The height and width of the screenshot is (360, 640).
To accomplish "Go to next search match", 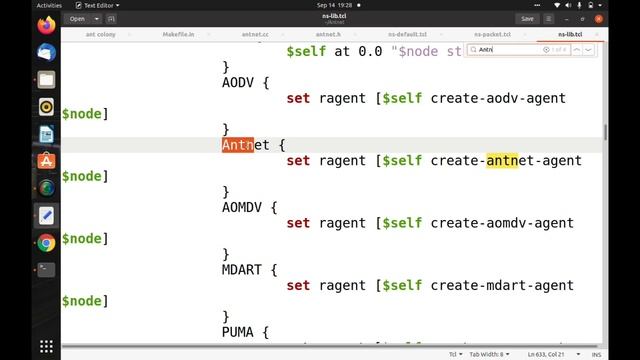I will coord(588,50).
